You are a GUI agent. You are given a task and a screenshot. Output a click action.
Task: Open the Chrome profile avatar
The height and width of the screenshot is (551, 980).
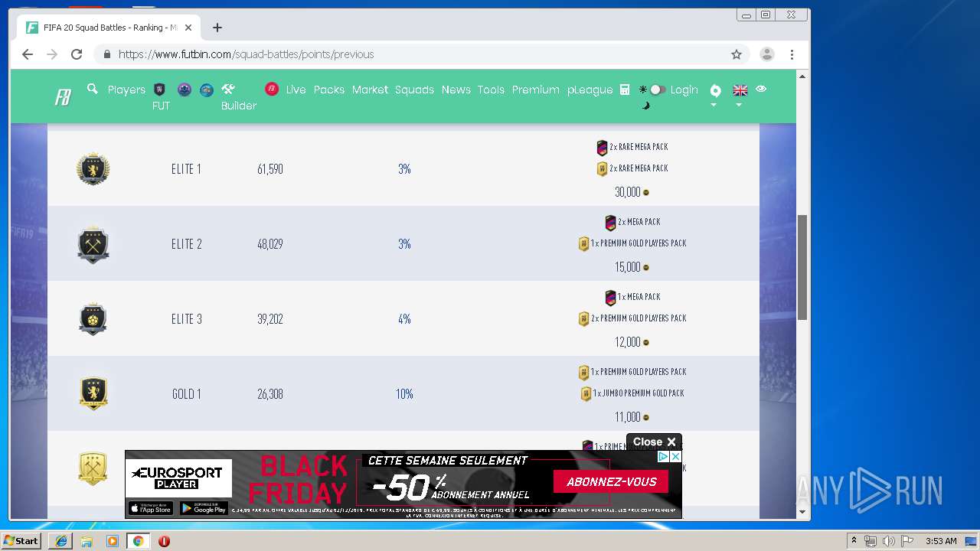(766, 54)
